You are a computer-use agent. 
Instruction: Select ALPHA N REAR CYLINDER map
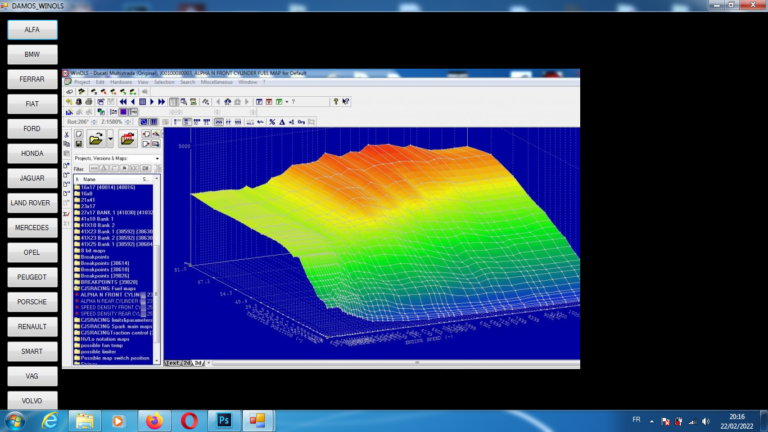coord(114,301)
